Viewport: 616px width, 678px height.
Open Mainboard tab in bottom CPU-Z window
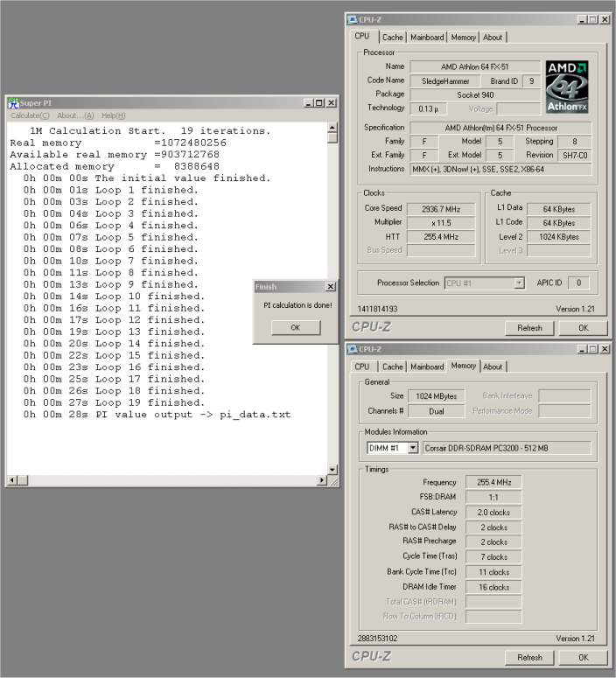click(x=427, y=367)
